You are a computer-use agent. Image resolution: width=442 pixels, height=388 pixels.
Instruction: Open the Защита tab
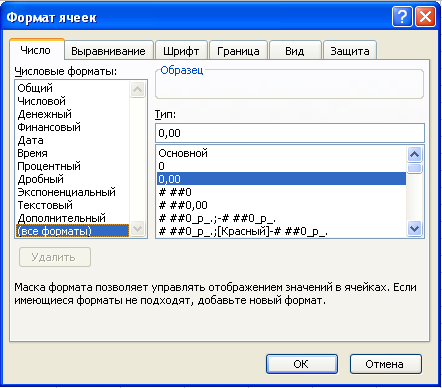(x=350, y=51)
